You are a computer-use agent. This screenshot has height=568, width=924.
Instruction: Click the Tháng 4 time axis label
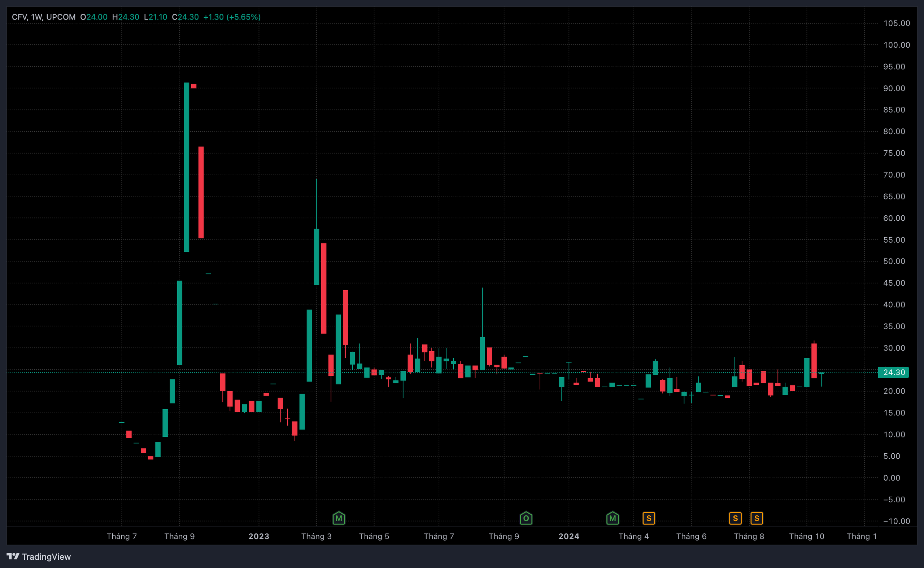[x=634, y=536]
